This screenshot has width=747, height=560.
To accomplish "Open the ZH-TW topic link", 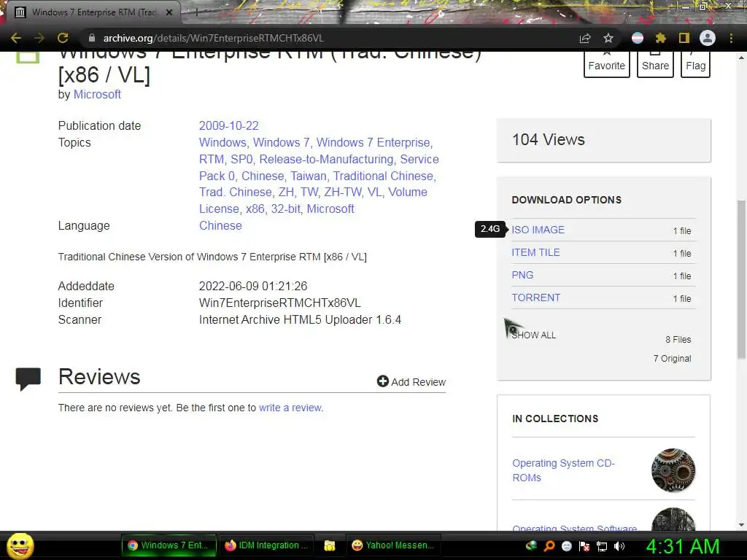I will 342,192.
